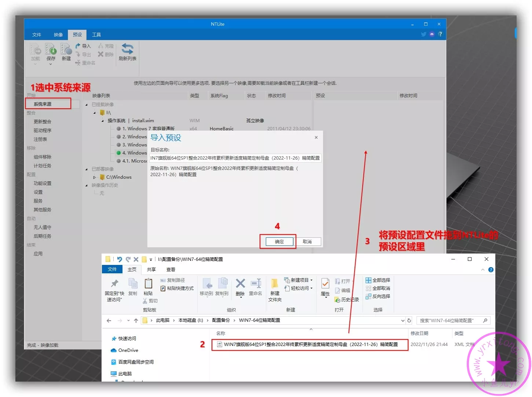Click 克隆 (clone) in NTLite toolbar
The height and width of the screenshot is (397, 532).
(106, 46)
